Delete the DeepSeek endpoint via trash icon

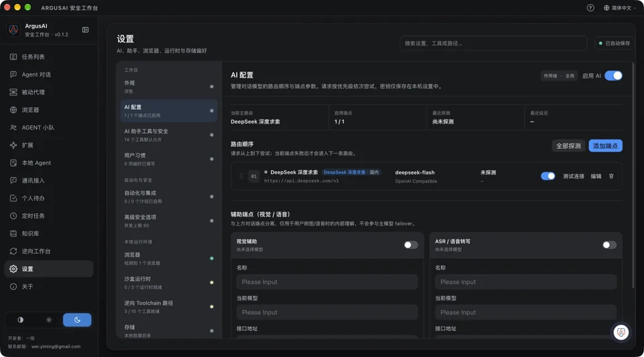coord(611,176)
